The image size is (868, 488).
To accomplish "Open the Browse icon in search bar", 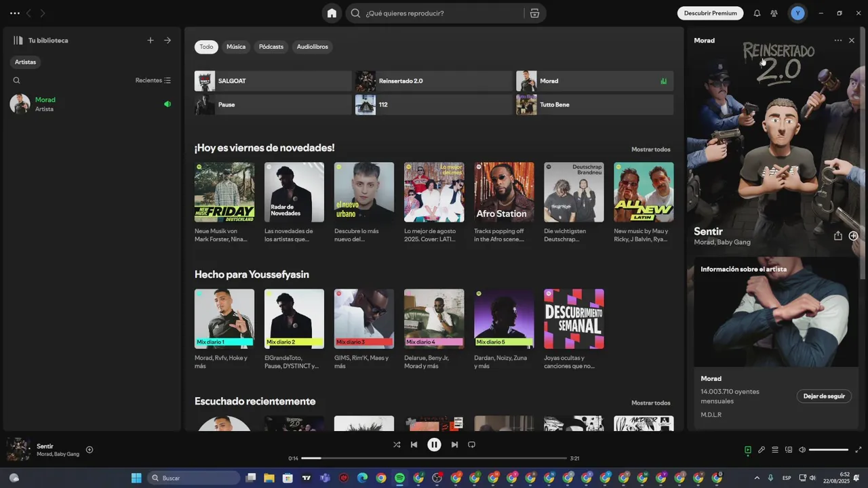I will [534, 13].
